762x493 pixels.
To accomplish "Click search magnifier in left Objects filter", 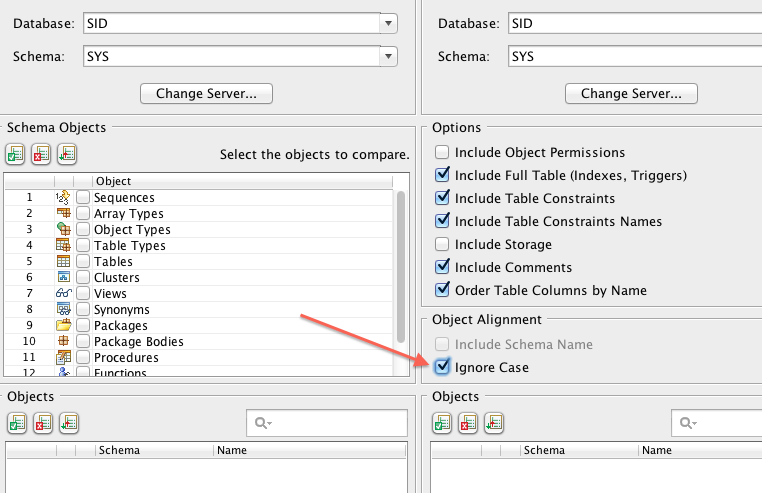I will (x=262, y=423).
